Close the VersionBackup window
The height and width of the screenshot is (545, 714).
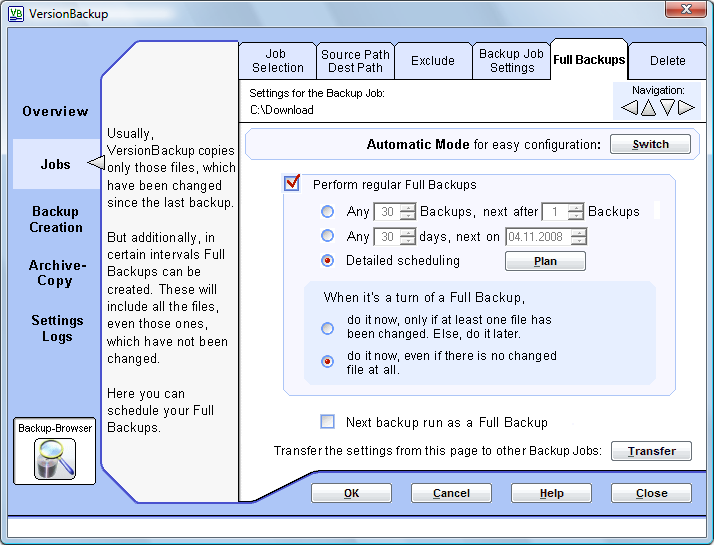686,9
